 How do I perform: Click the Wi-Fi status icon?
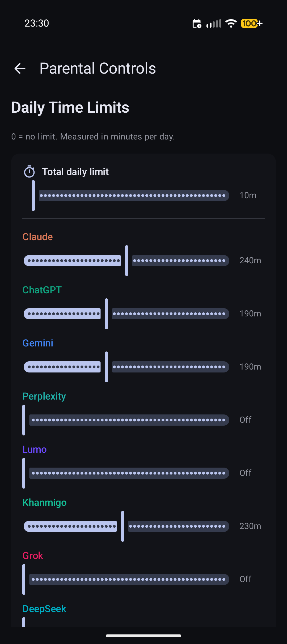point(231,23)
